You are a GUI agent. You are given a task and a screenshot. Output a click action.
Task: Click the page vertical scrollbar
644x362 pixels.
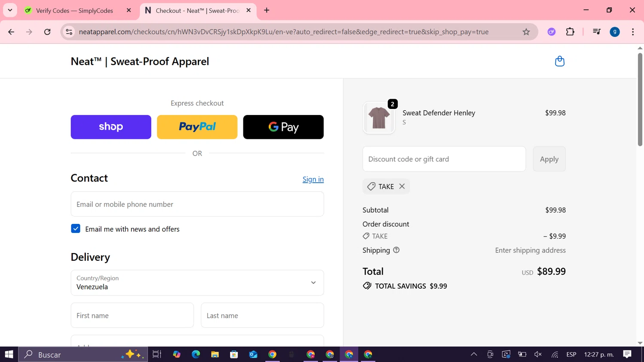point(640,100)
